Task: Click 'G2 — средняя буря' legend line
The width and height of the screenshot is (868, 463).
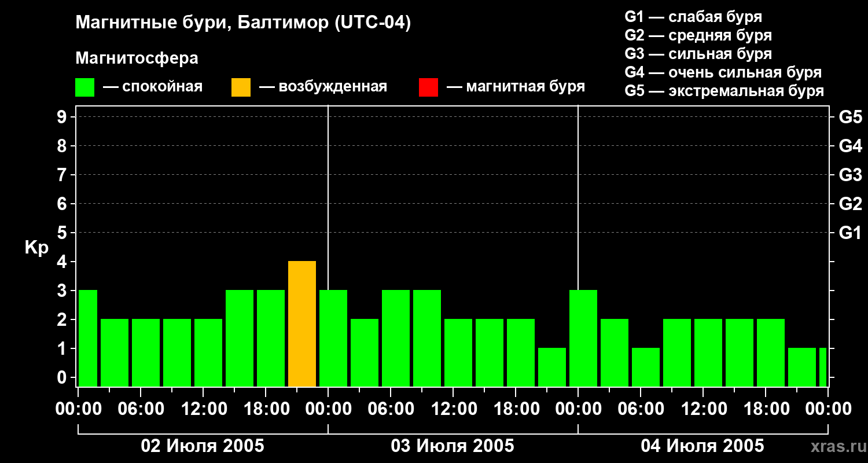Action: click(x=698, y=35)
